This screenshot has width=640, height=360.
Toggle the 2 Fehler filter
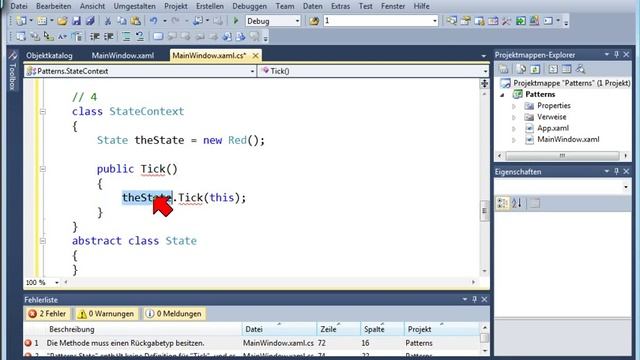47,313
